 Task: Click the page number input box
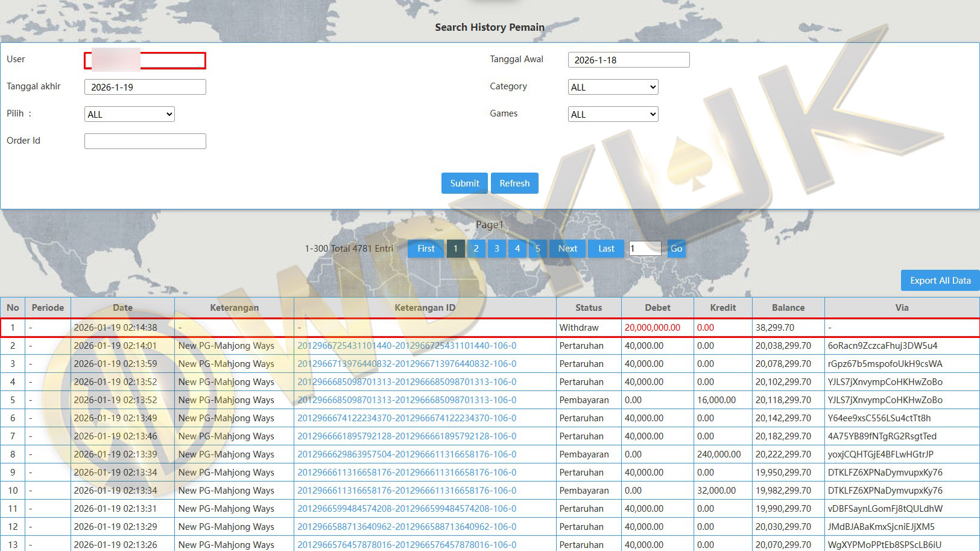tap(645, 249)
